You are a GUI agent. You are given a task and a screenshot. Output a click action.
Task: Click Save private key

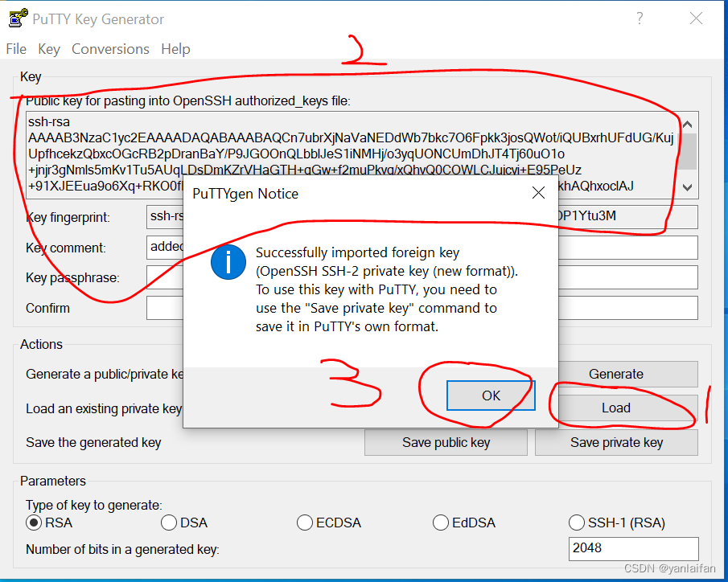click(615, 442)
